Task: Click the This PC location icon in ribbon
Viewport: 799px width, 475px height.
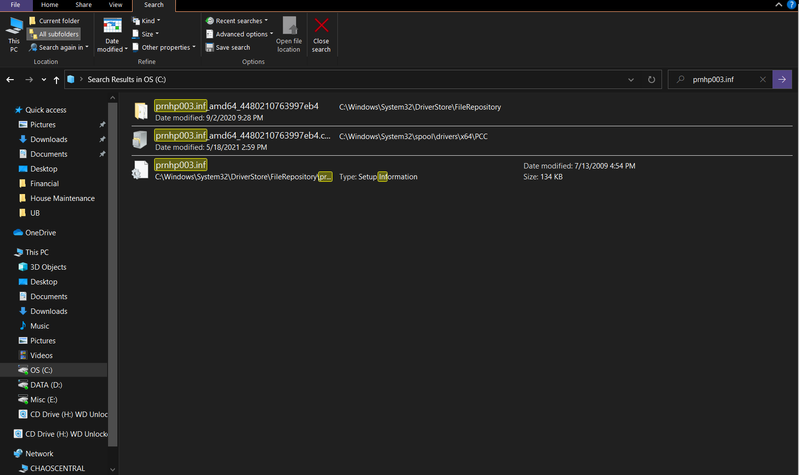Action: pos(14,34)
